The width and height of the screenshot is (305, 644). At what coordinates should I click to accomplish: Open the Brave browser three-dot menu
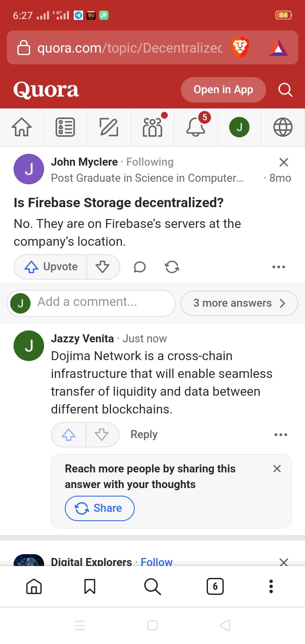[271, 586]
